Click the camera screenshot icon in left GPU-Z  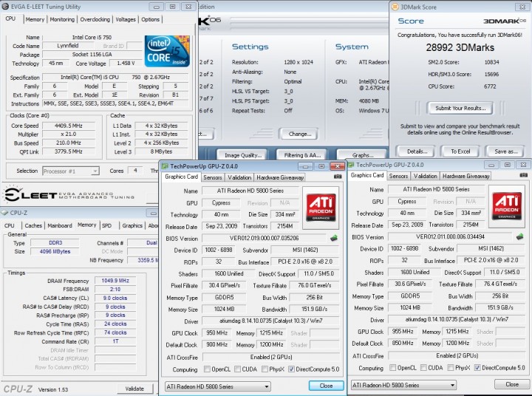point(338,177)
